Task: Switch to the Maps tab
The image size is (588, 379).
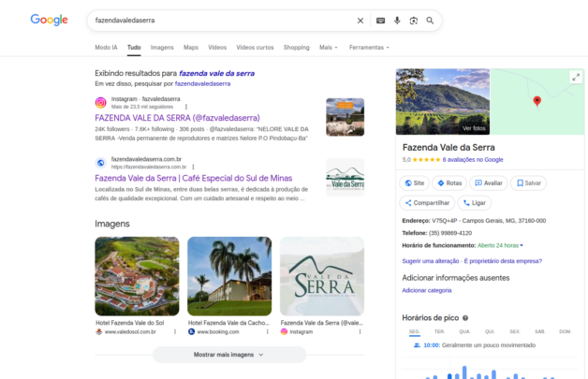Action: (191, 47)
